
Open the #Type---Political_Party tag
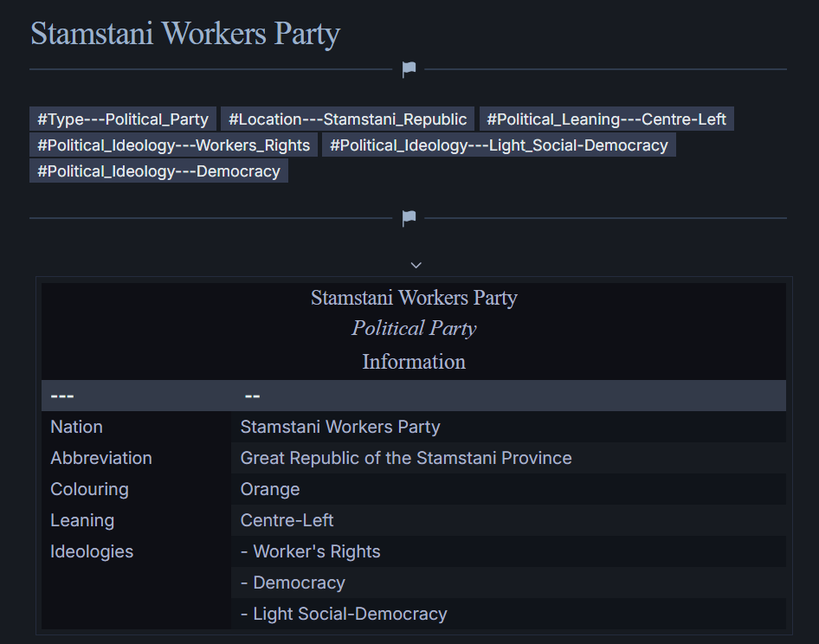tap(123, 119)
